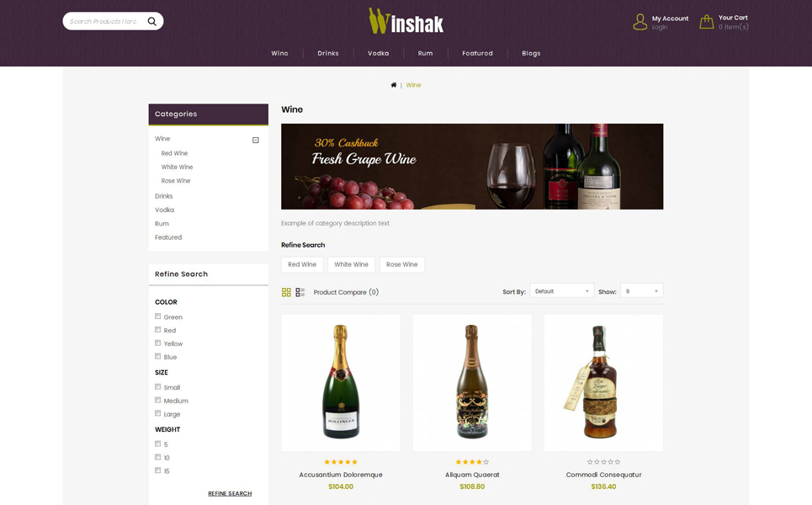Switch to list view icon
812x505 pixels.
click(300, 292)
